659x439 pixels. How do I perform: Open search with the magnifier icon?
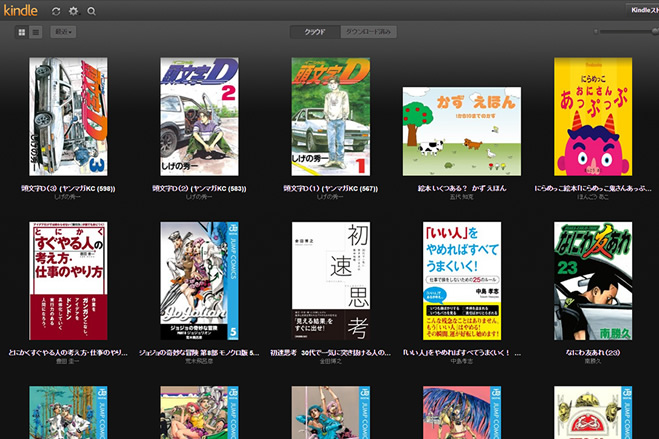(91, 11)
